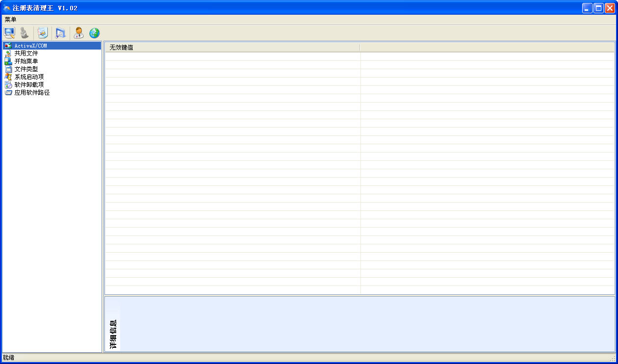This screenshot has height=364, width=618.
Task: Select the 系统启动项 category
Action: tap(29, 77)
